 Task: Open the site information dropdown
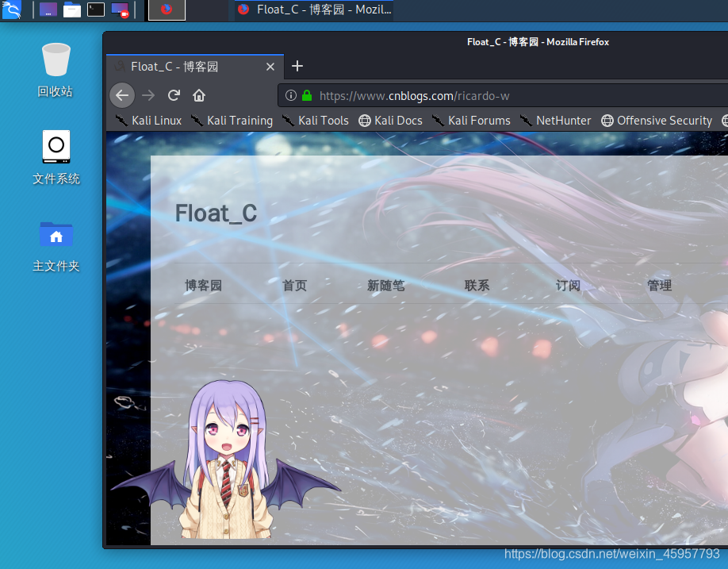[291, 94]
